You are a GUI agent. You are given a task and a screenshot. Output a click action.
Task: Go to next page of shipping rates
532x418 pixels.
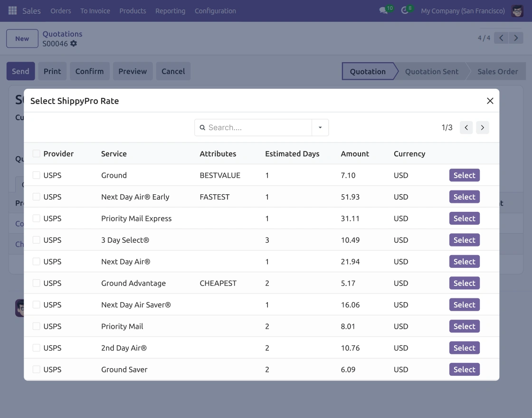pyautogui.click(x=483, y=128)
